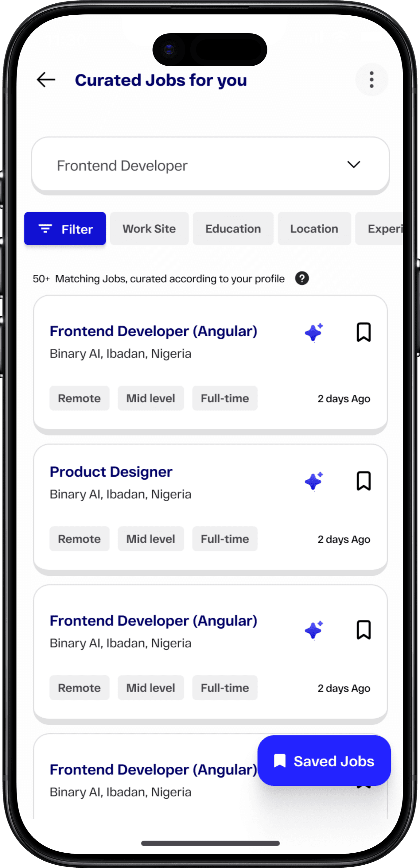Image resolution: width=420 pixels, height=868 pixels.
Task: Open the Education filter chip
Action: [233, 229]
